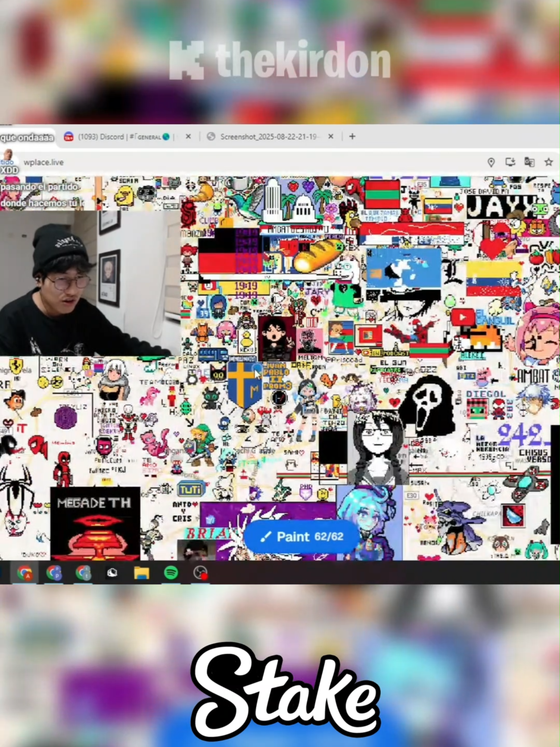This screenshot has width=560, height=747.
Task: Click the blue shield with yellow cross
Action: click(245, 384)
